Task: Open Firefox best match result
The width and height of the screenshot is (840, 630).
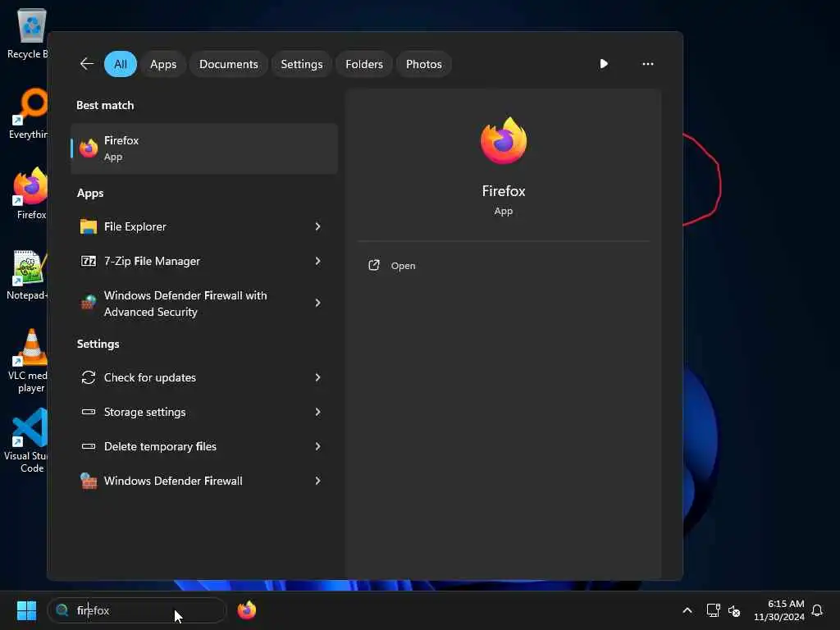Action: pos(204,148)
